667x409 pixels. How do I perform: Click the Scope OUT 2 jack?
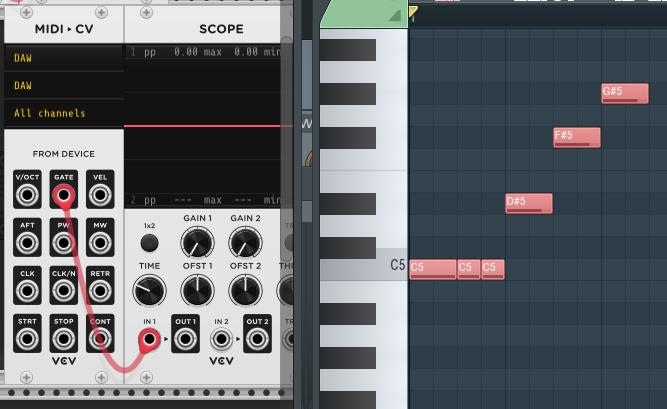click(257, 340)
